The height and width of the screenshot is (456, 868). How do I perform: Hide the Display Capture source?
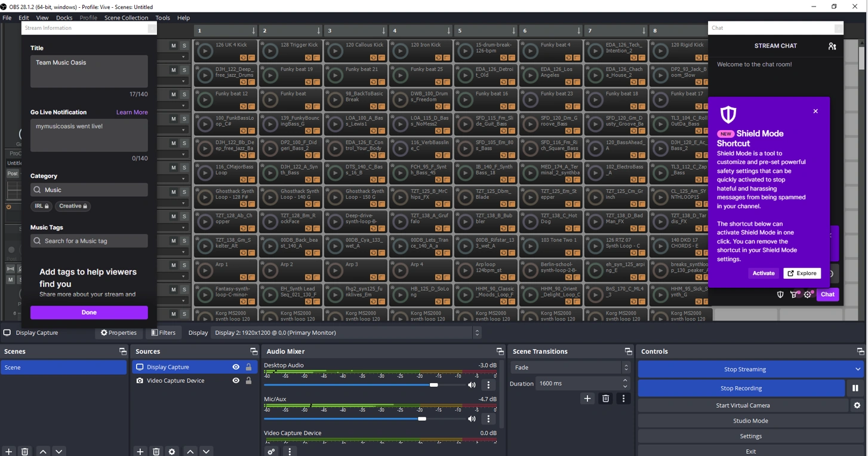[236, 367]
